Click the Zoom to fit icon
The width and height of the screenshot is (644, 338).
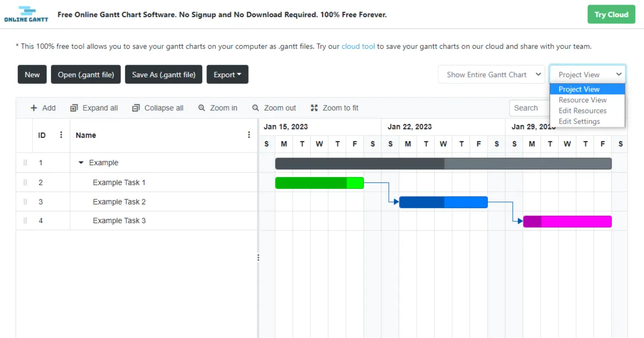click(314, 108)
